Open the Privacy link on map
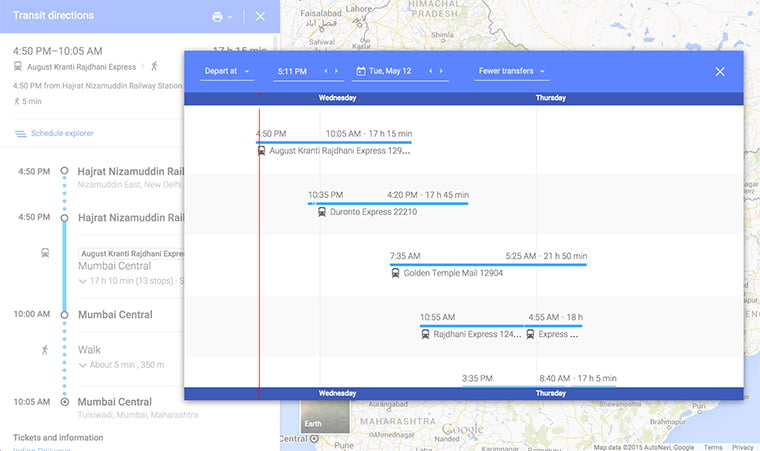Viewport: 760px width, 451px height. (743, 447)
